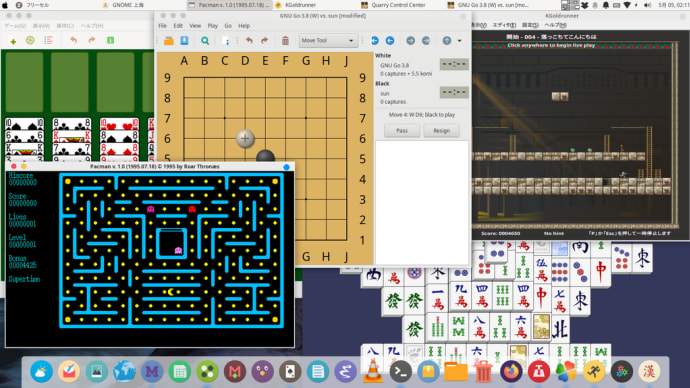Open the Go menu in GNU Go
The height and width of the screenshot is (388, 690).
[228, 26]
